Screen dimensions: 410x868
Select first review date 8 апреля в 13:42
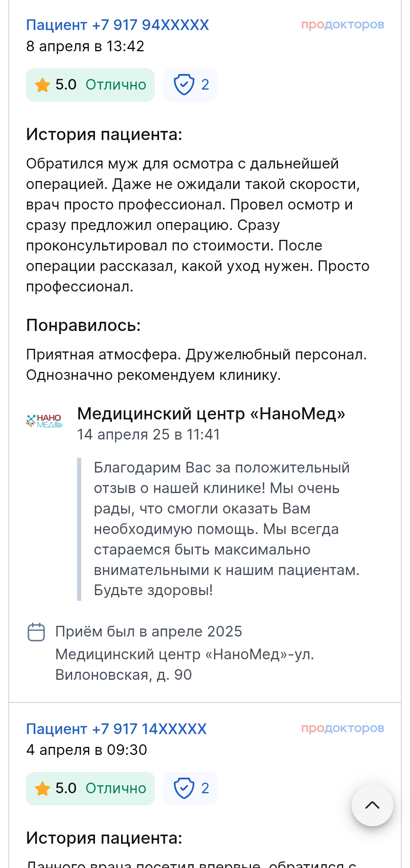[x=85, y=46]
